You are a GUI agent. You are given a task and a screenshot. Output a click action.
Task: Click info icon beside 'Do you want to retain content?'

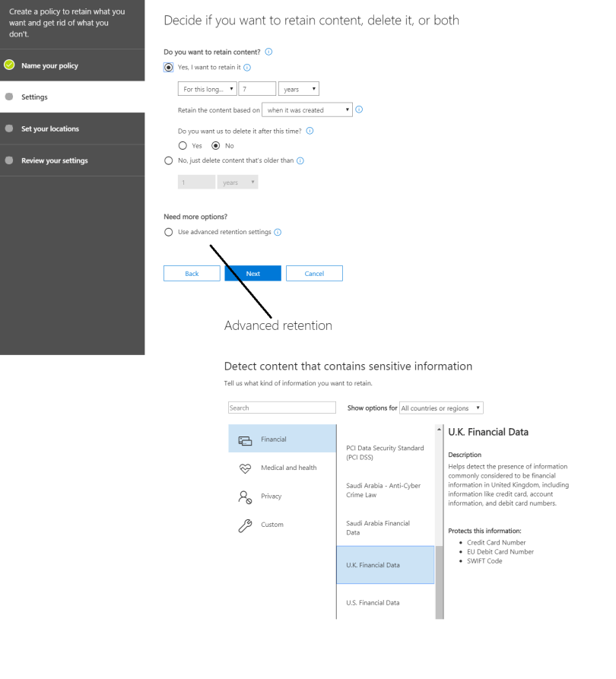pos(268,52)
